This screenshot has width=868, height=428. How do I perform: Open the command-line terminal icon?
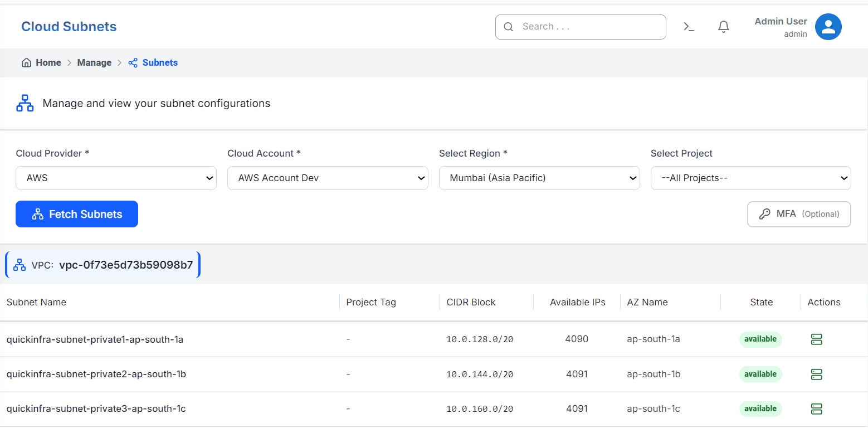pyautogui.click(x=689, y=26)
